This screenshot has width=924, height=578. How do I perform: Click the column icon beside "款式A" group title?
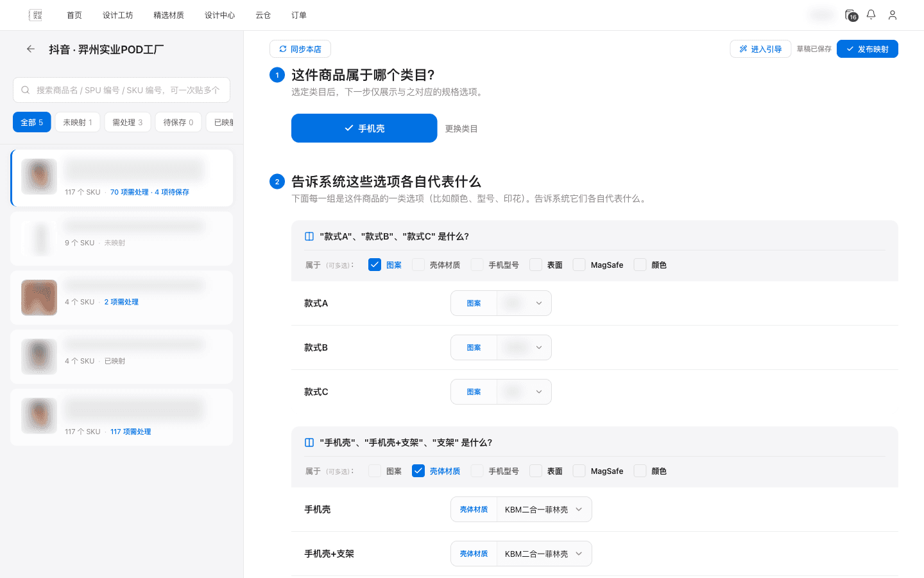point(309,236)
